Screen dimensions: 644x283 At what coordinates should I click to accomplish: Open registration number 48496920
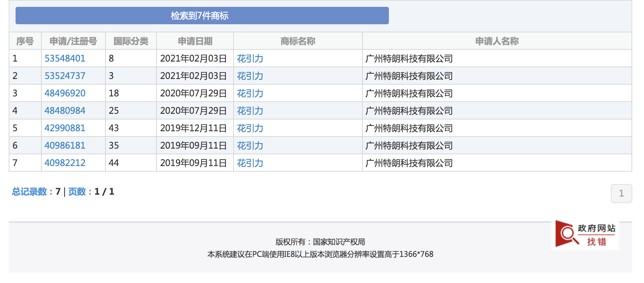coord(65,93)
